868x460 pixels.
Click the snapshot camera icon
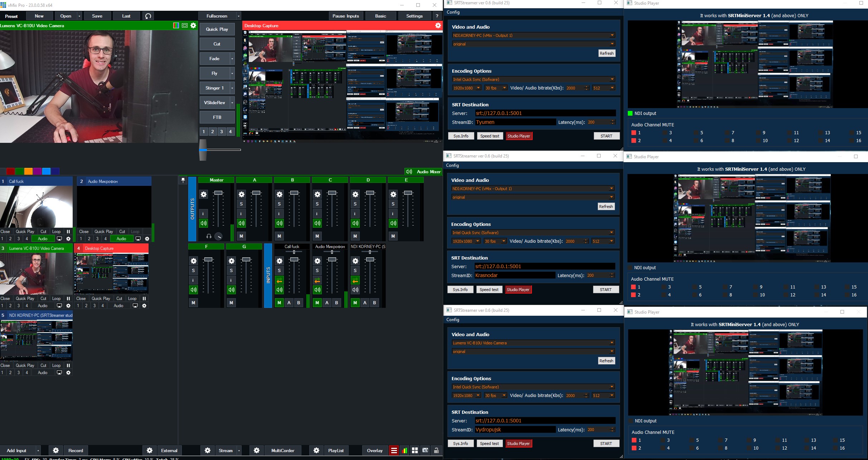[x=425, y=450]
